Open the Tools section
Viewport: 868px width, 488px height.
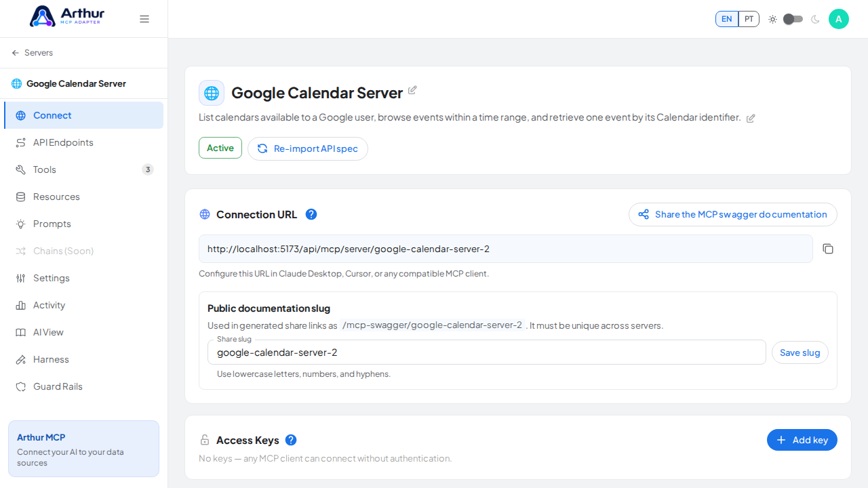(x=83, y=169)
